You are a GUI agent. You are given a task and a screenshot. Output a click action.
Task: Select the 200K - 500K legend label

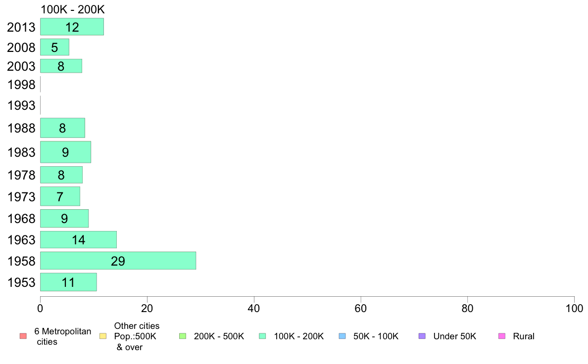(219, 336)
